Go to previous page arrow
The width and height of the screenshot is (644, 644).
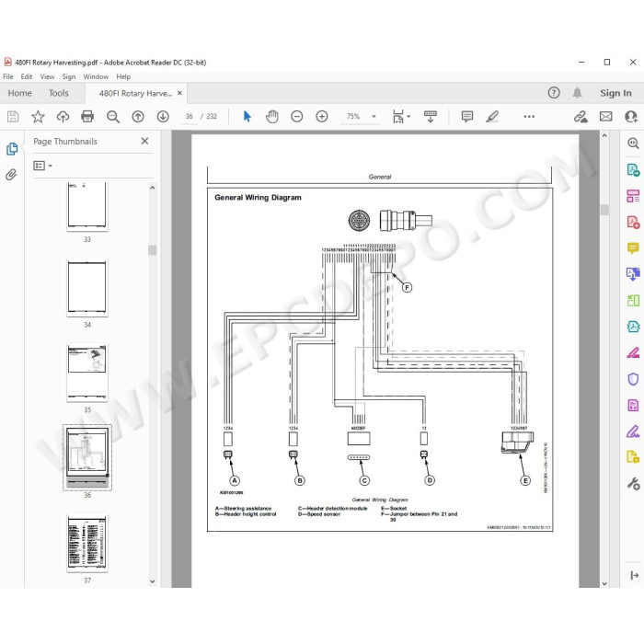pyautogui.click(x=138, y=117)
